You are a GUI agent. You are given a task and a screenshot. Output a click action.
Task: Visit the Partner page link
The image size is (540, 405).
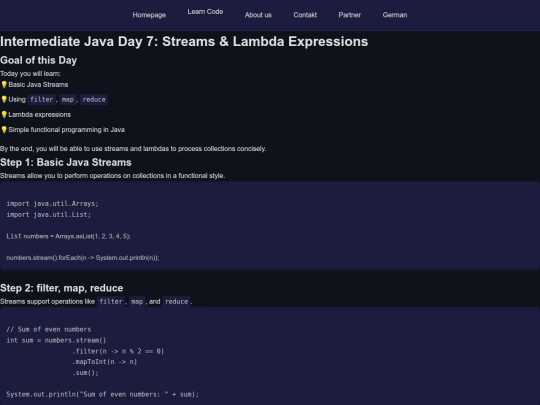click(350, 15)
